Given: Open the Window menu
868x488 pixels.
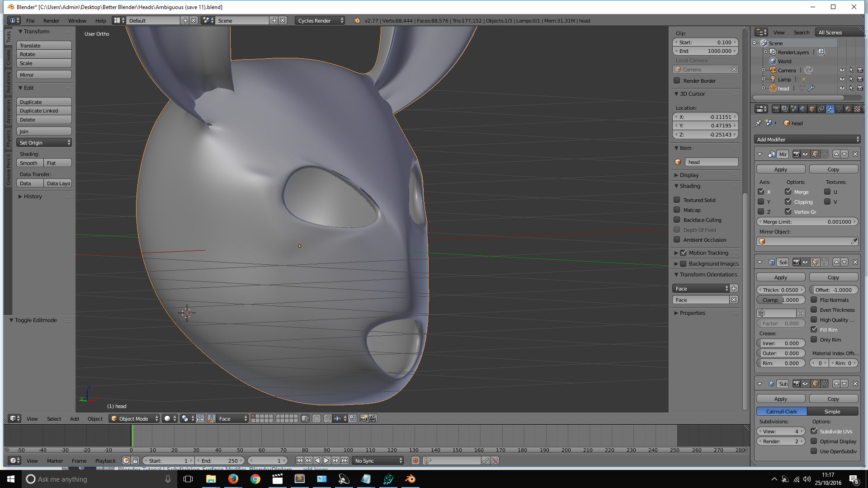Looking at the screenshot, I should click(77, 20).
